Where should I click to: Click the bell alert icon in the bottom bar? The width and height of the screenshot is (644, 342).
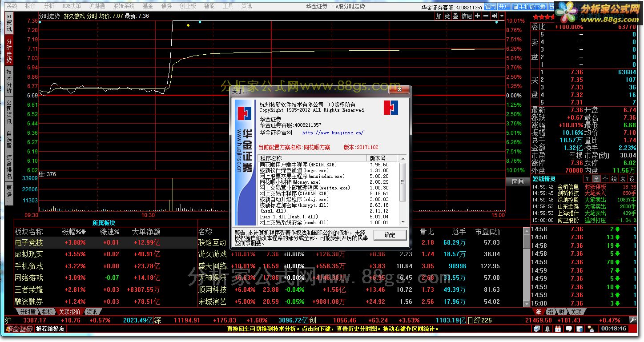547,329
